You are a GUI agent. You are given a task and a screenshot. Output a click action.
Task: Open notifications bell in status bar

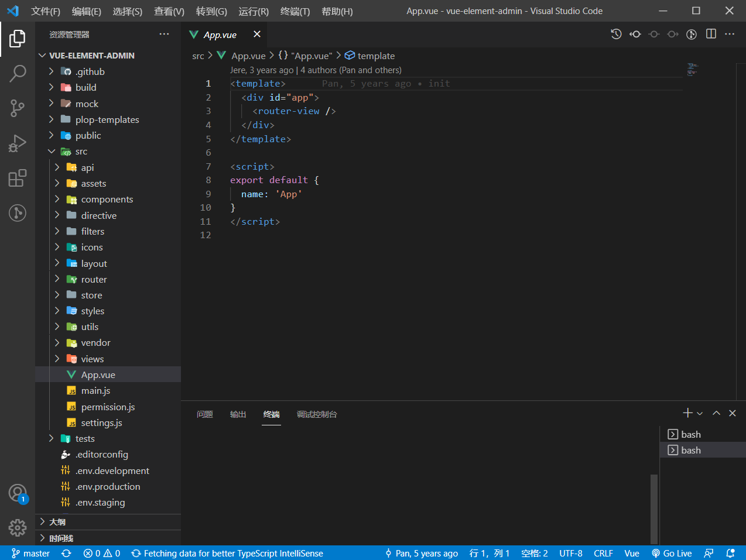coord(730,553)
